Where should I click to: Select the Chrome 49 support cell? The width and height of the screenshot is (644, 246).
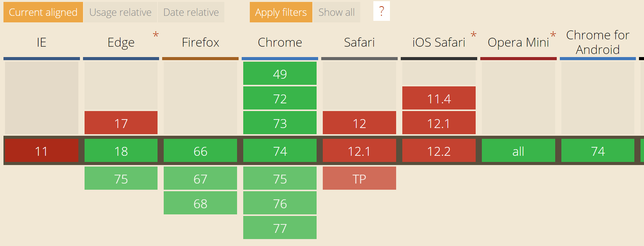point(280,73)
